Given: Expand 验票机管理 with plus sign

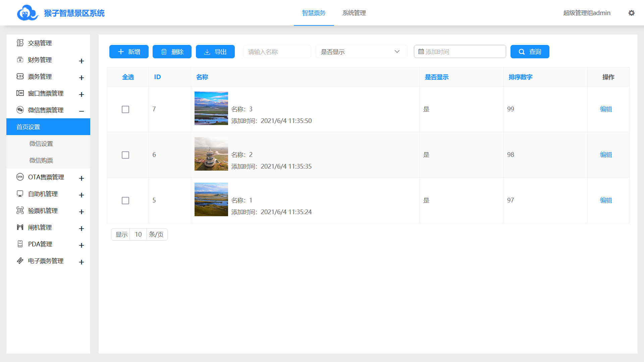Looking at the screenshot, I should (82, 212).
